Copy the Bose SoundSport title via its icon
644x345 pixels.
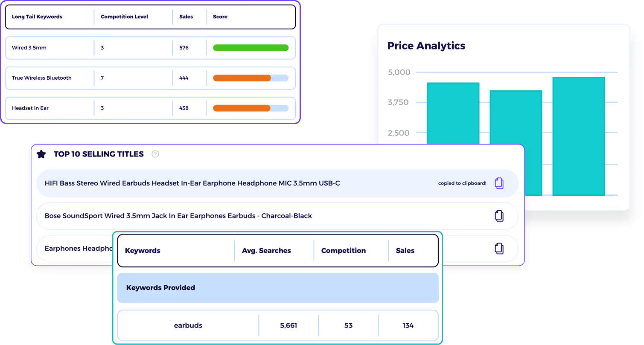pos(499,216)
